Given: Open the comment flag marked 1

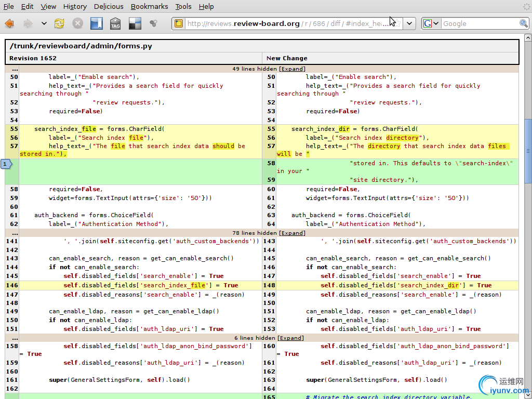Looking at the screenshot, I should click(6, 164).
